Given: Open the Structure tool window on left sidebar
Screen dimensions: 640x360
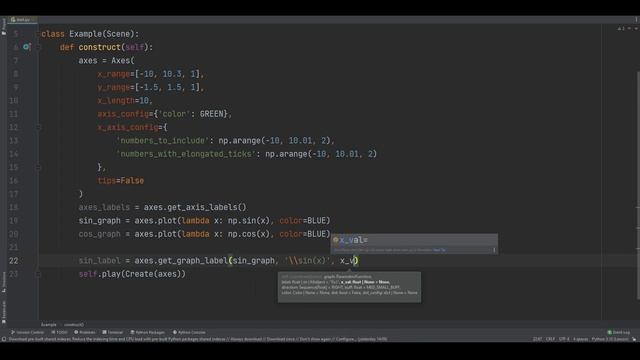Looking at the screenshot, I should click(x=4, y=282).
